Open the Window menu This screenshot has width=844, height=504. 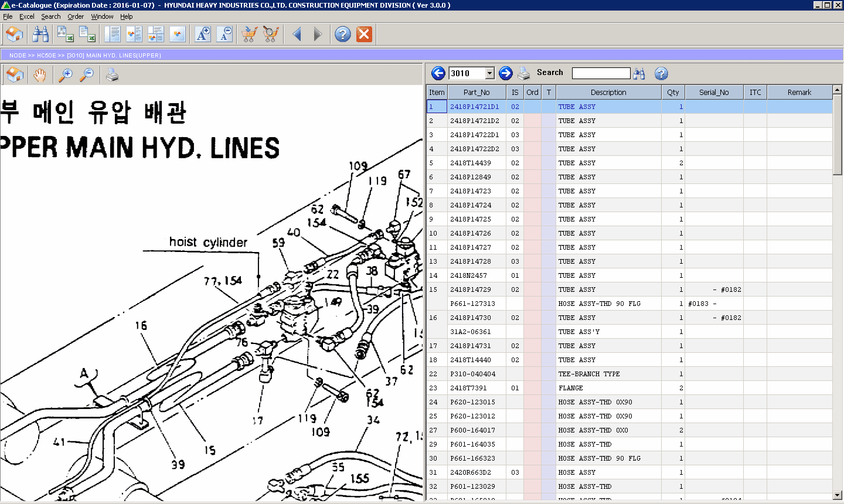(x=102, y=16)
